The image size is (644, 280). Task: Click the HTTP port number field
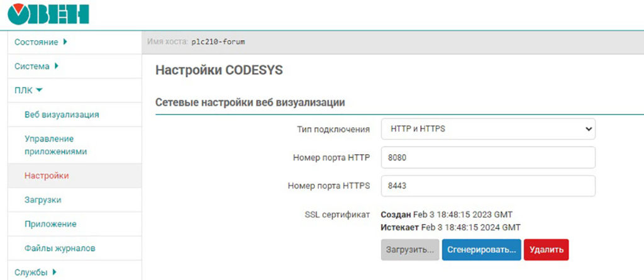point(488,158)
